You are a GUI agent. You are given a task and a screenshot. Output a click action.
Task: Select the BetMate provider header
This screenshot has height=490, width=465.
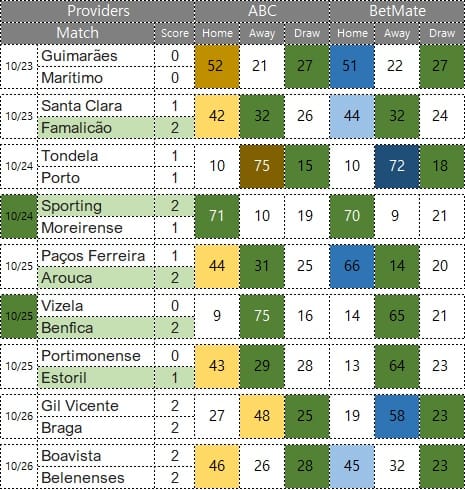(397, 11)
